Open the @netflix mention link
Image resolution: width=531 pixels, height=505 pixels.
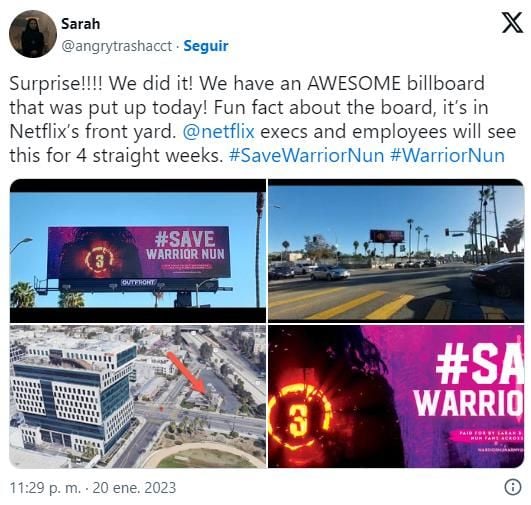pos(218,131)
